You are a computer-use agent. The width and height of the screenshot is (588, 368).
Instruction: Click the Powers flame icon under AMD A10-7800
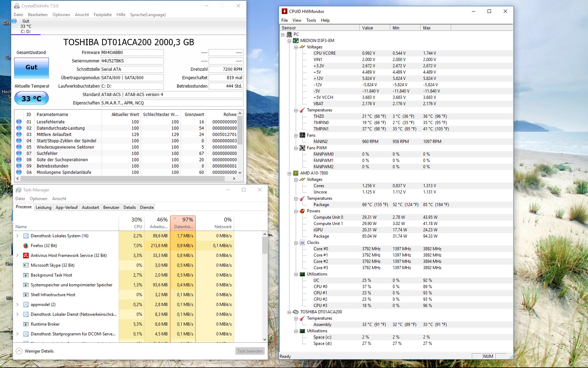[x=302, y=211]
